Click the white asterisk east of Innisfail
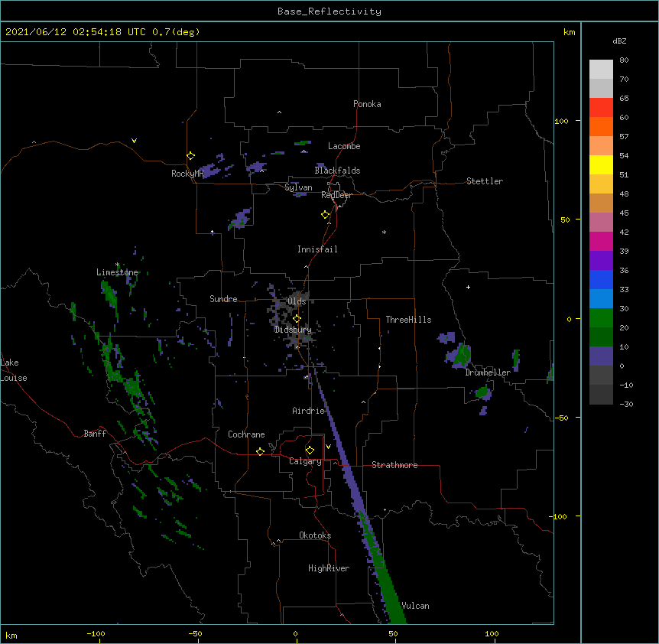This screenshot has height=644, width=659. point(384,233)
